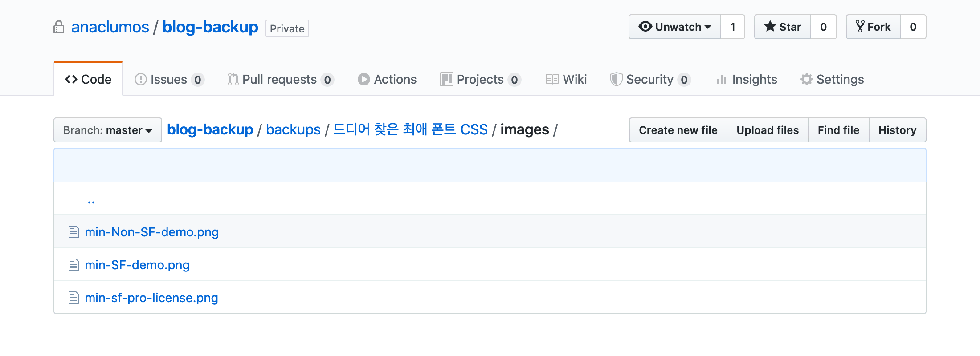Go to parent directory via two dots
Image resolution: width=980 pixels, height=356 pixels.
(x=91, y=201)
